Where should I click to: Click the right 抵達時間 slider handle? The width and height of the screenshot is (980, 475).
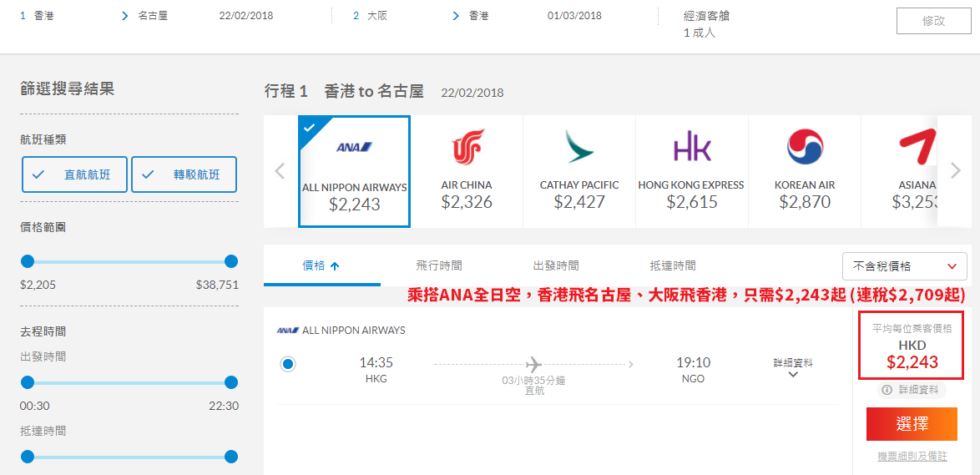(231, 457)
